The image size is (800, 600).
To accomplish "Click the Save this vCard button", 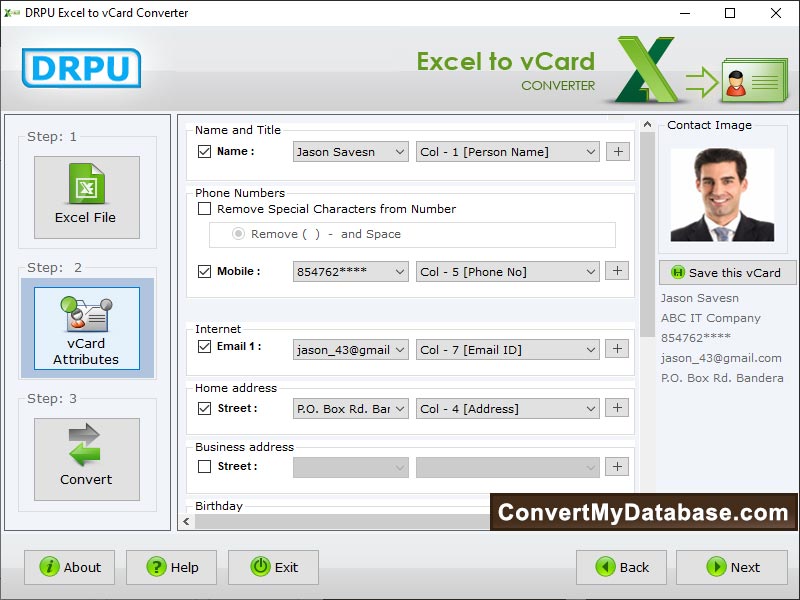I will [x=727, y=273].
